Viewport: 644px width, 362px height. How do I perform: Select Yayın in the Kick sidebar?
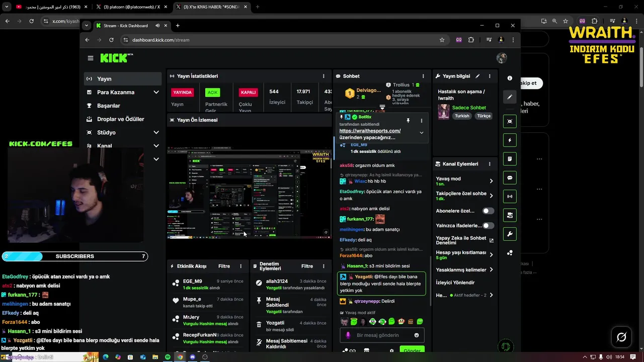click(123, 78)
